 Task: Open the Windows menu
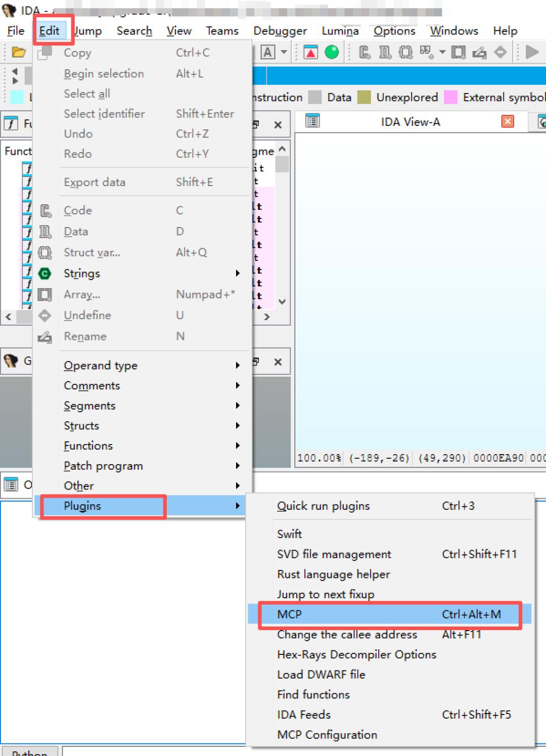[454, 31]
